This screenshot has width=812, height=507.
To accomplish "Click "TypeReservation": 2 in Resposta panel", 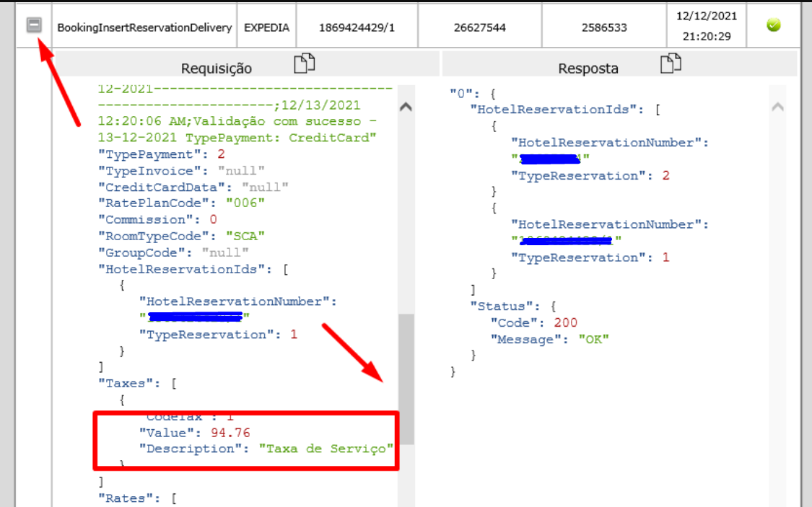I will (590, 175).
